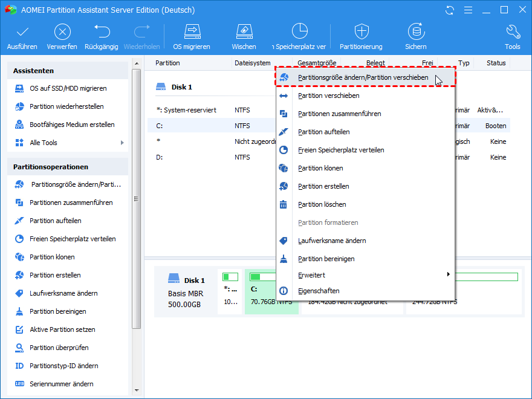This screenshot has height=399, width=532.
Task: Open the Sichern backup icon
Action: click(x=416, y=31)
